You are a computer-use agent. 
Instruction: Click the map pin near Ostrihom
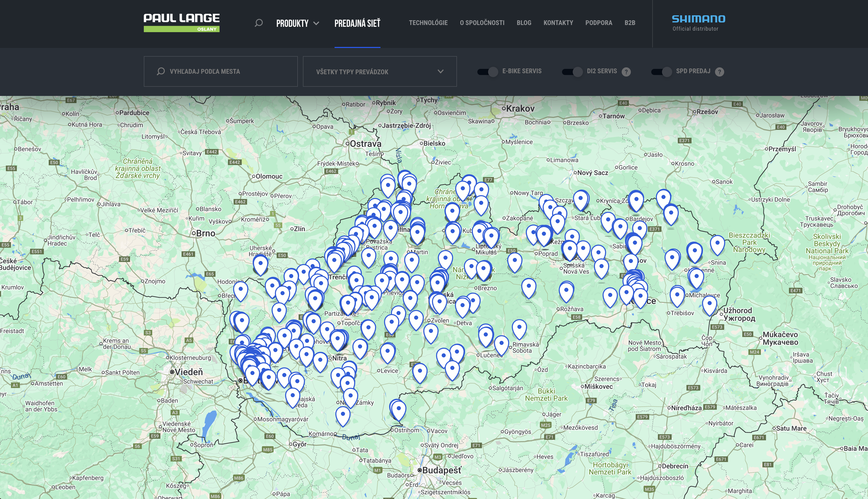click(399, 409)
